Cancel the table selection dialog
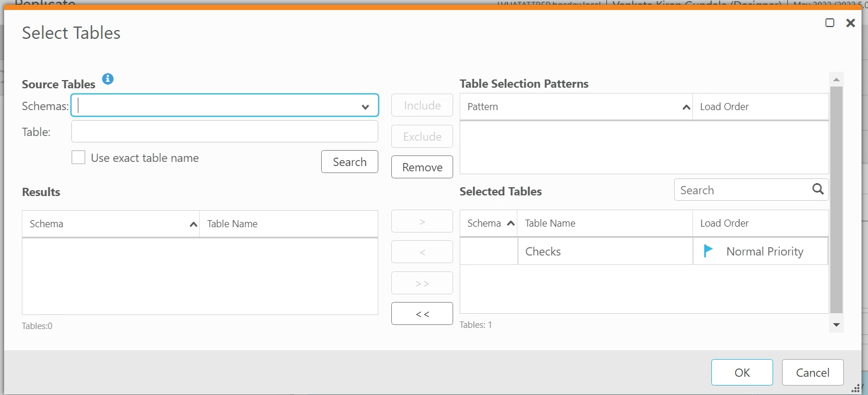The image size is (868, 395). click(813, 373)
